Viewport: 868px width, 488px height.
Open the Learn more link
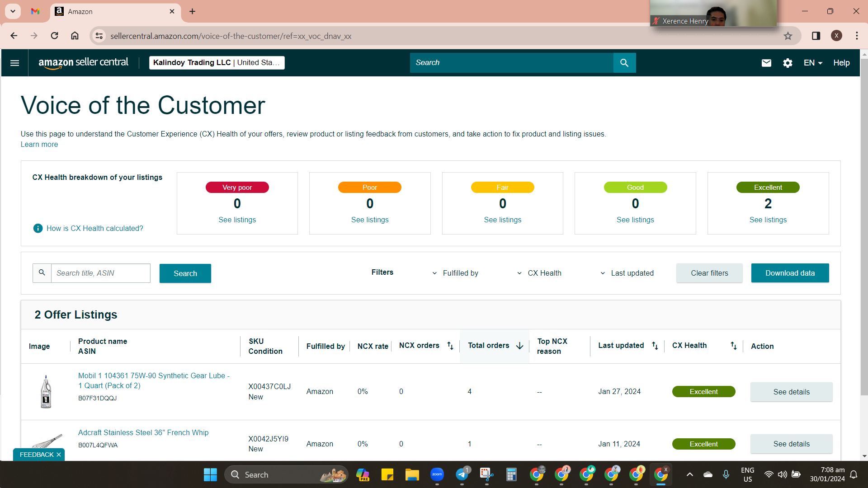39,145
